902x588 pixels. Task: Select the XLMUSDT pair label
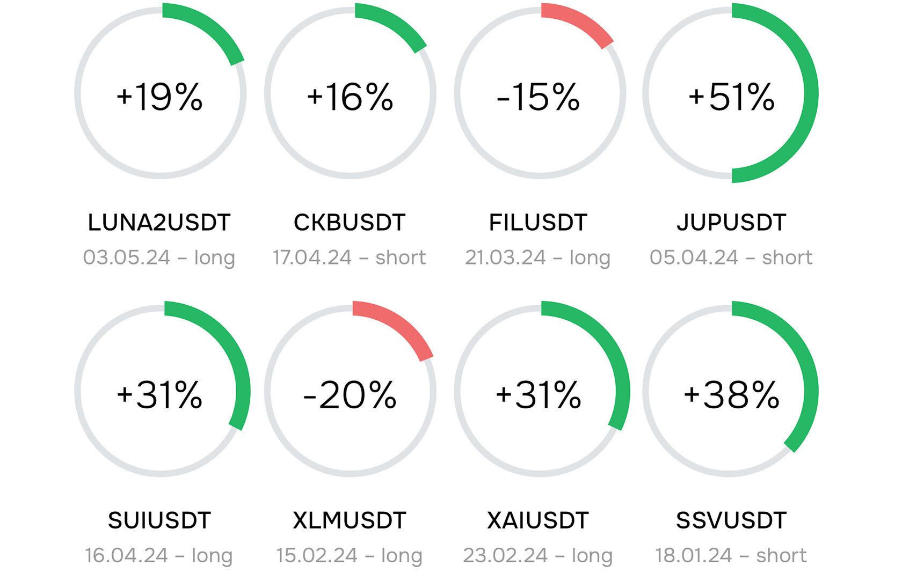pyautogui.click(x=350, y=520)
